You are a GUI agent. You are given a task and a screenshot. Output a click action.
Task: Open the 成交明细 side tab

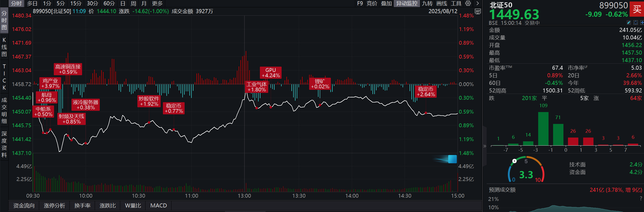(x=4, y=110)
